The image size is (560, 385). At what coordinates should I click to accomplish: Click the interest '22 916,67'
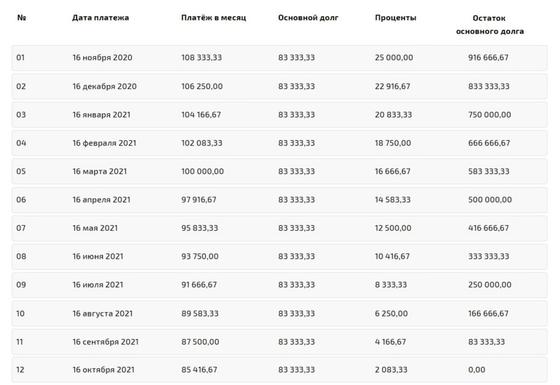coord(392,86)
